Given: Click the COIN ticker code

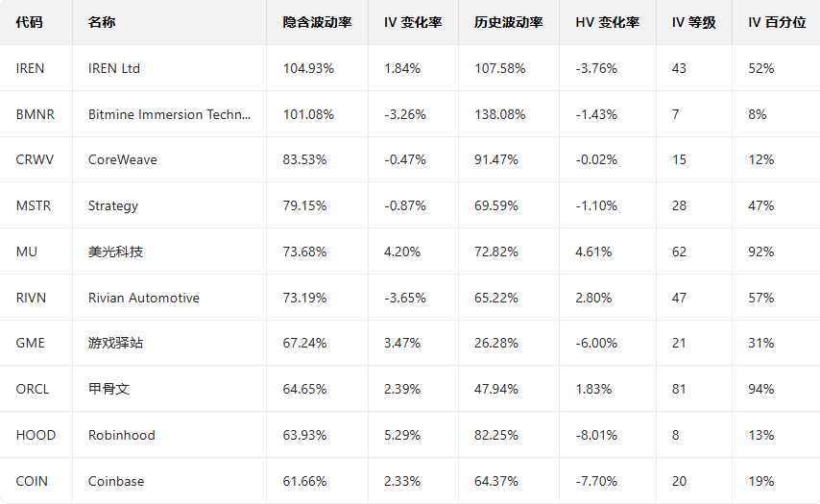Looking at the screenshot, I should click(32, 481).
